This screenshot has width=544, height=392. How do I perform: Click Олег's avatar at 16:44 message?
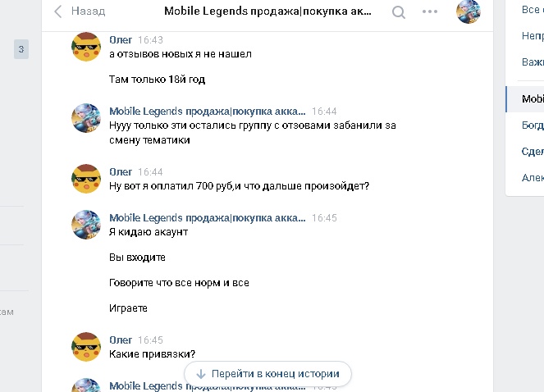tap(86, 179)
